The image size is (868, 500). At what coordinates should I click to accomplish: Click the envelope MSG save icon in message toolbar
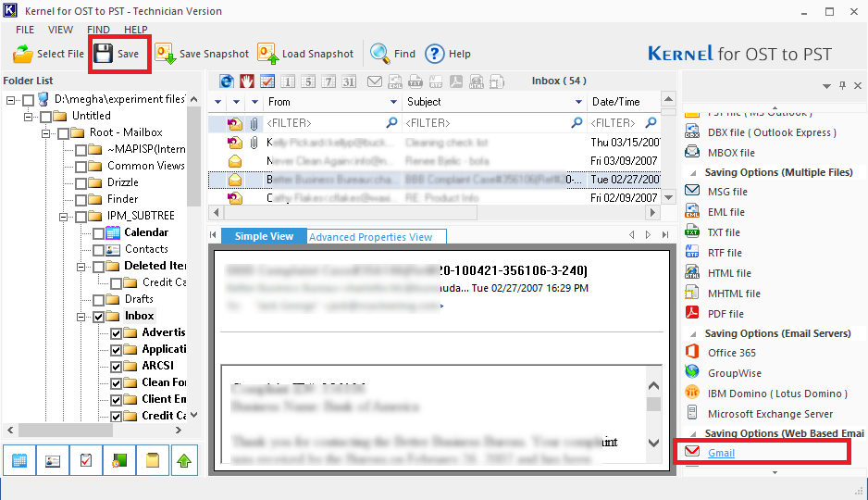point(375,81)
